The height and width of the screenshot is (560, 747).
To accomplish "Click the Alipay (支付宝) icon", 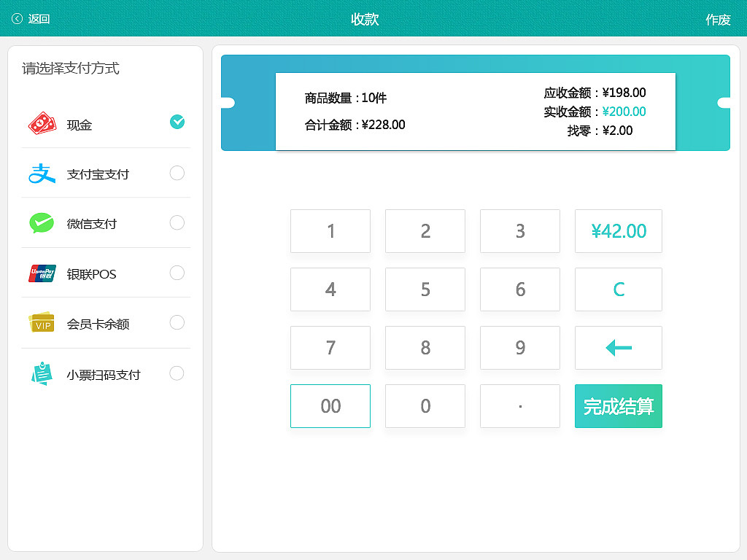I will point(42,174).
